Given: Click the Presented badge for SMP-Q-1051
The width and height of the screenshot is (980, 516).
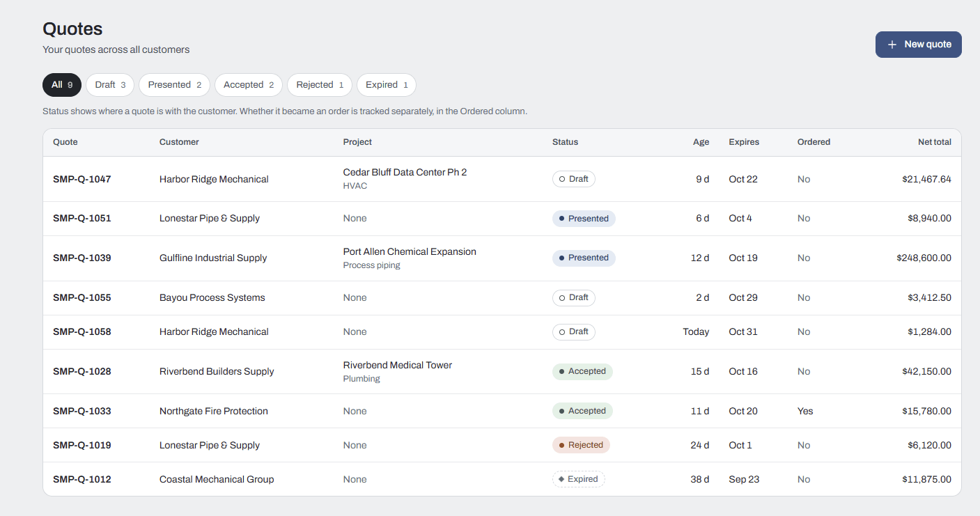Looking at the screenshot, I should [x=584, y=219].
